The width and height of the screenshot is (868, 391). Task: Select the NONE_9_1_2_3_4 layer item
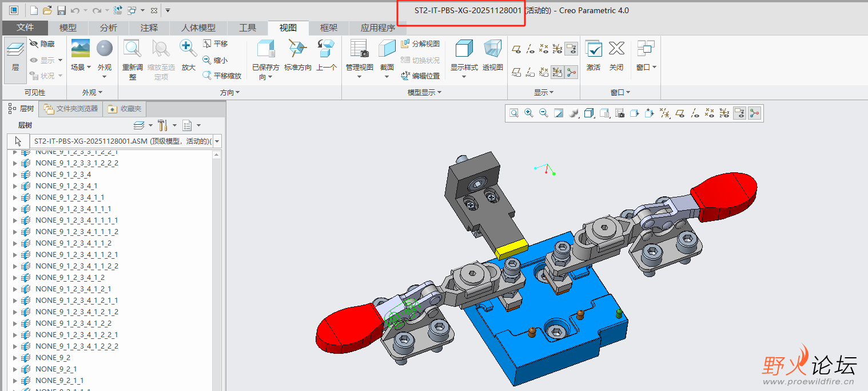click(63, 175)
